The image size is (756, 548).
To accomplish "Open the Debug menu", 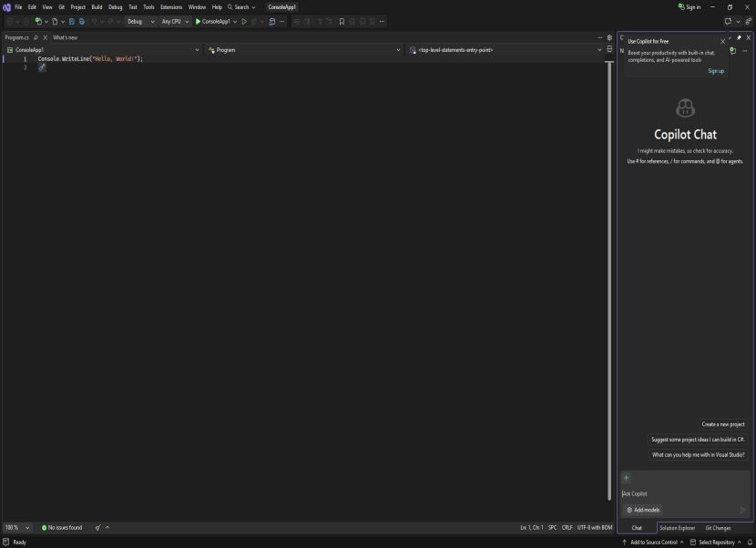I will pyautogui.click(x=116, y=7).
